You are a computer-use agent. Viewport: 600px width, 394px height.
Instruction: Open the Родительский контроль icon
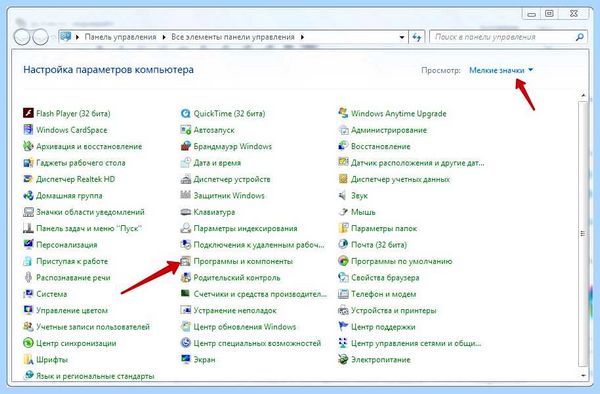[x=186, y=277]
